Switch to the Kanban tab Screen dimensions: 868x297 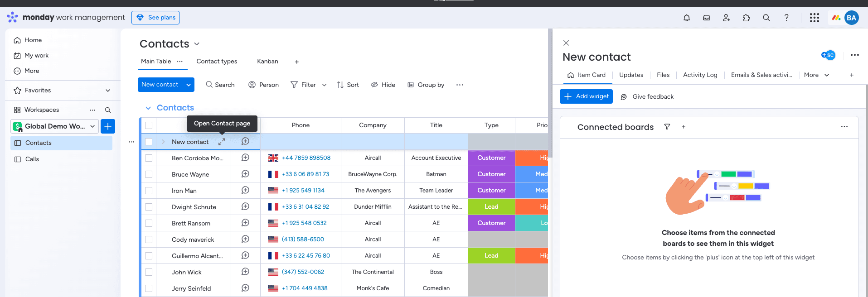click(x=267, y=61)
